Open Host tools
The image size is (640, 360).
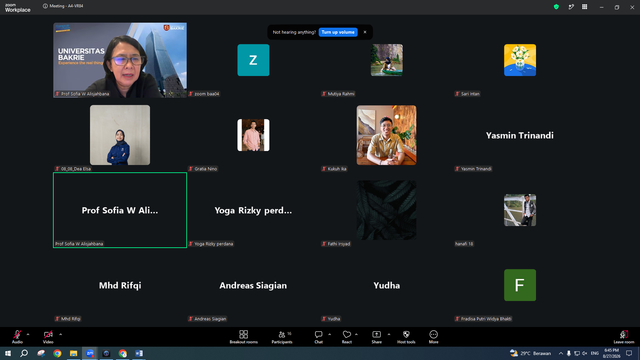coord(406,337)
